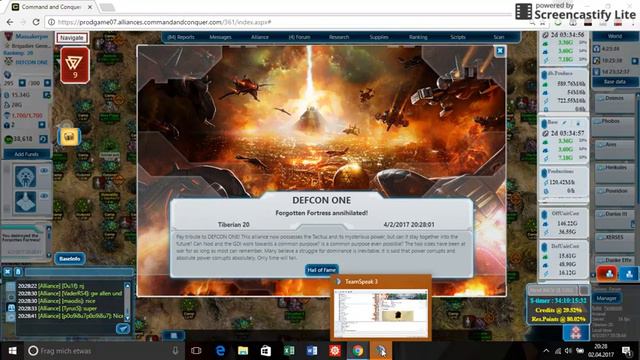This screenshot has width=640, height=360.
Task: Select the Darius III base
Action: click(614, 220)
